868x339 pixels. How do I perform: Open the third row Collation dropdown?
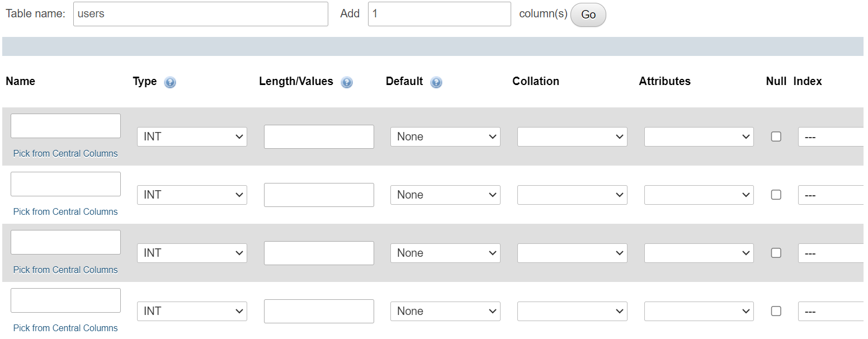[x=572, y=253]
